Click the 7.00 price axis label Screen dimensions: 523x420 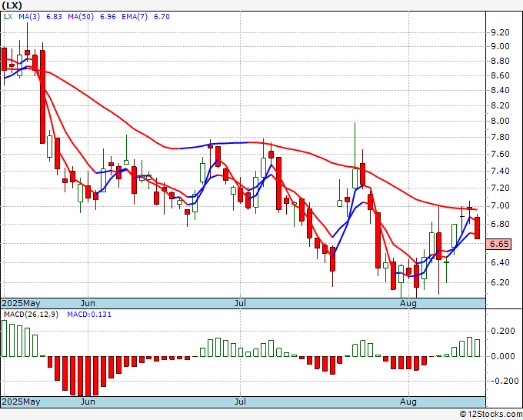(x=501, y=205)
